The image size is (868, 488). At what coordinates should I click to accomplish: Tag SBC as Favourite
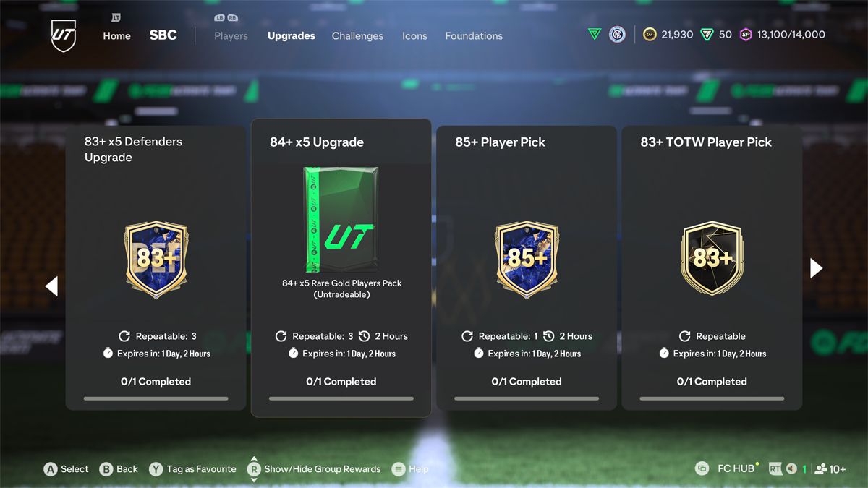(x=192, y=469)
